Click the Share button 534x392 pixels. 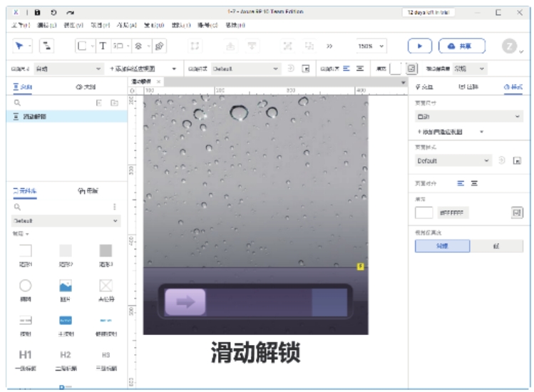(461, 46)
